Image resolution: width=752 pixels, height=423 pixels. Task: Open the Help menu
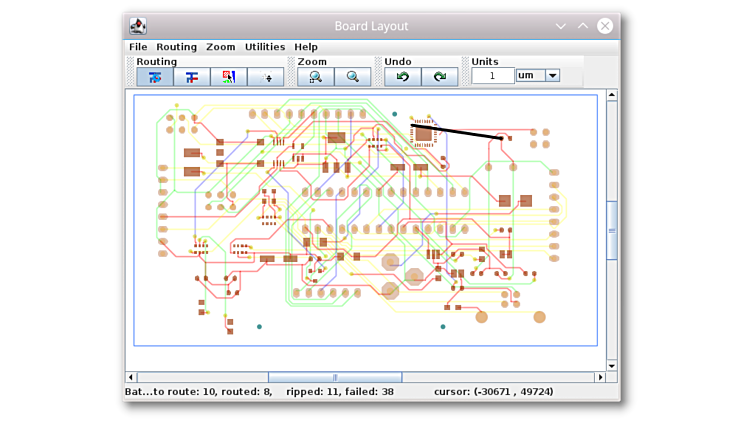(x=306, y=47)
